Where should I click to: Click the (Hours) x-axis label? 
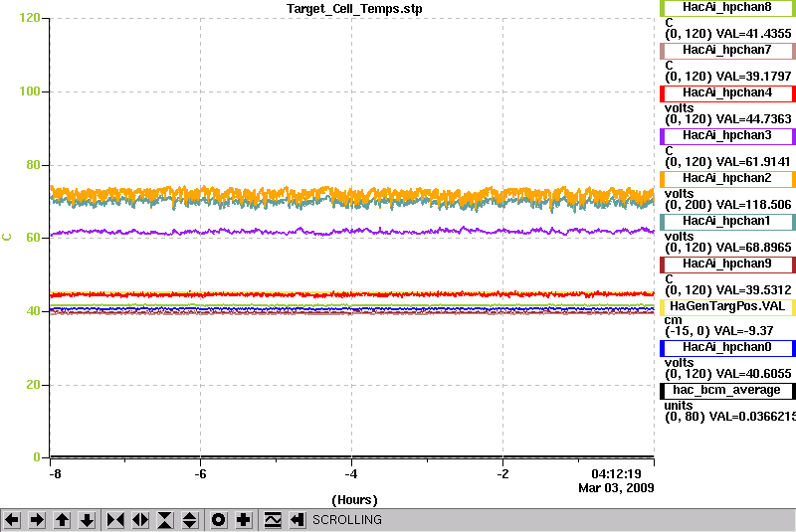354,500
